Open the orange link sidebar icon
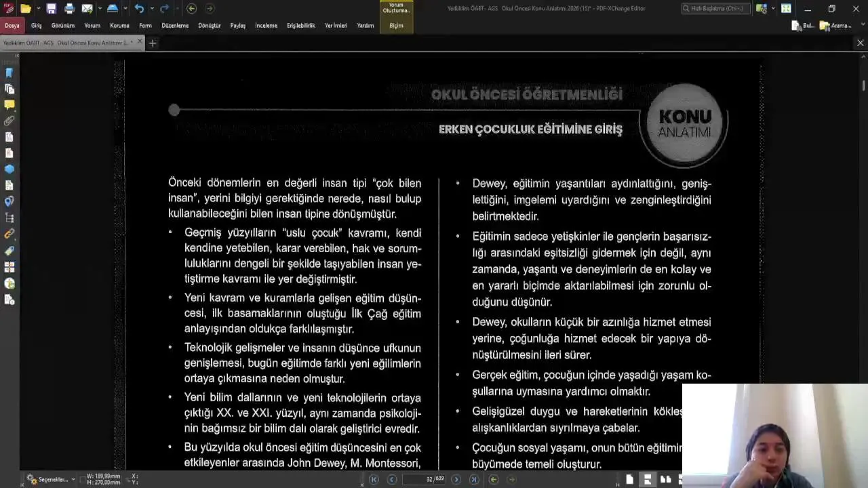Viewport: 868px width, 488px height. [x=9, y=234]
